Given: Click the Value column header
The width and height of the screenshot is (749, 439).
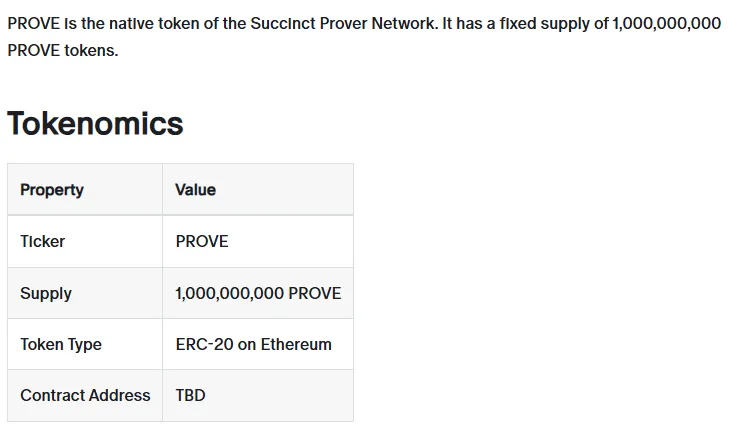Looking at the screenshot, I should [x=195, y=190].
